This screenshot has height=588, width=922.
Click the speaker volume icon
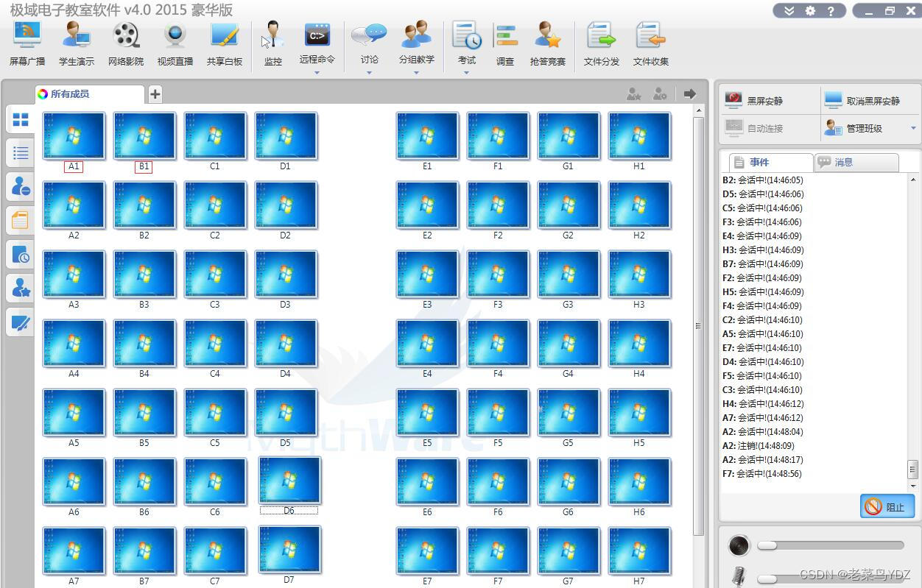[x=739, y=545]
